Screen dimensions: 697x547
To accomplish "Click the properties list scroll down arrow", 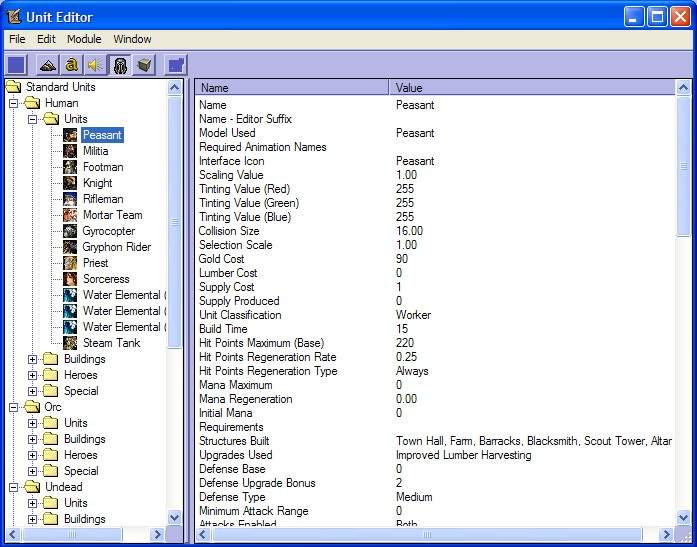I will coord(683,517).
